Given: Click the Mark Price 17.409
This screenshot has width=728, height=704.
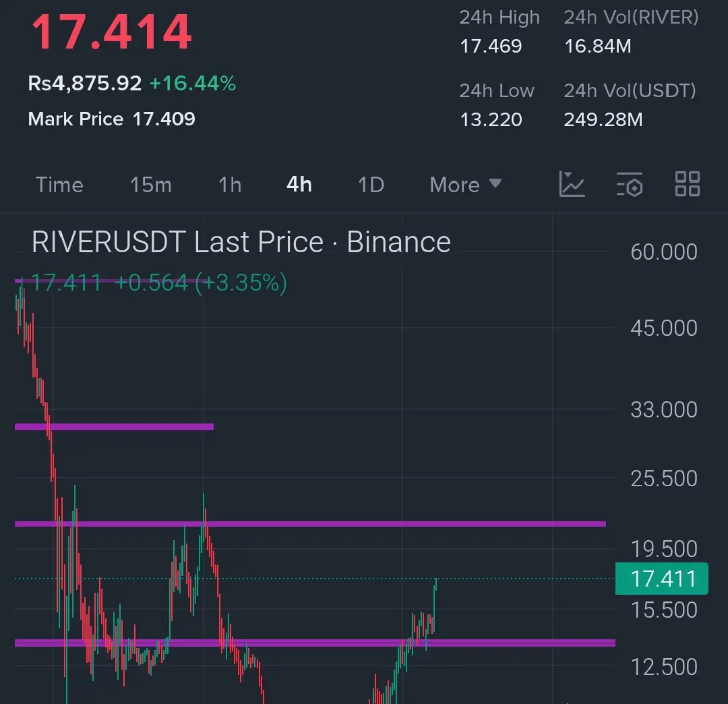Looking at the screenshot, I should pyautogui.click(x=111, y=119).
